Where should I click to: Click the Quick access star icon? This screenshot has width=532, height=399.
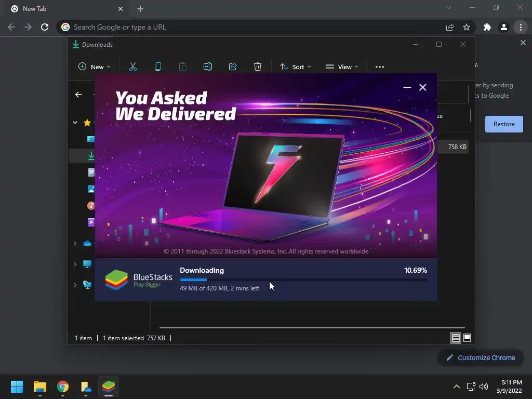click(x=87, y=123)
